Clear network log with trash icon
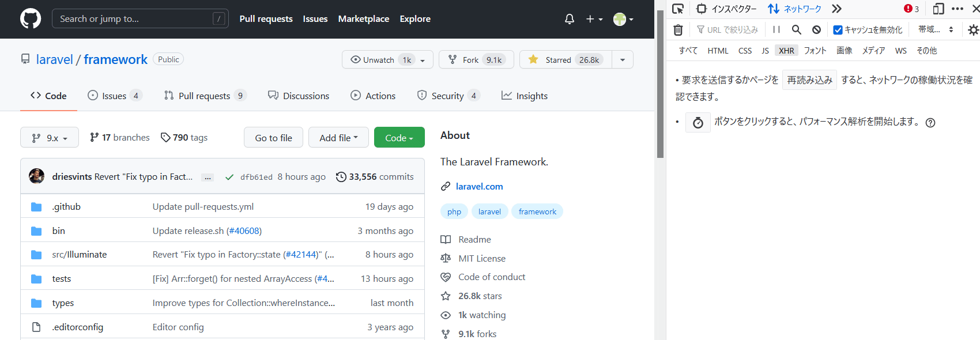Viewport: 980px width, 340px height. (679, 30)
